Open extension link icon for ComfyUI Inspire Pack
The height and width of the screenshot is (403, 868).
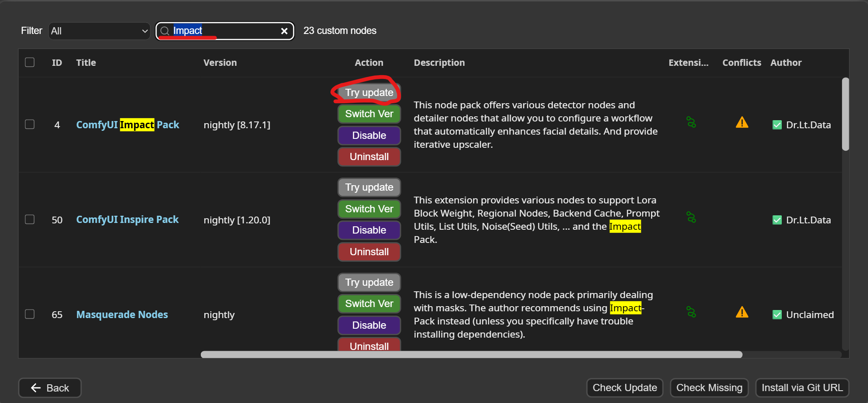[691, 217]
